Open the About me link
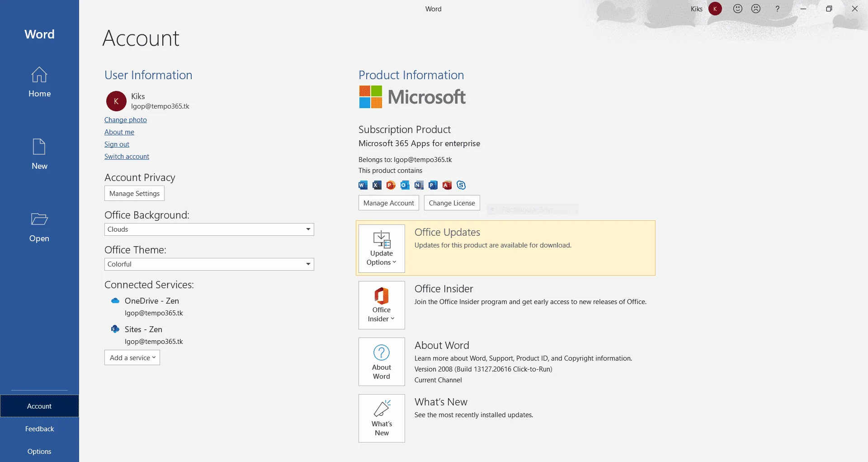This screenshot has height=462, width=868. coord(119,132)
